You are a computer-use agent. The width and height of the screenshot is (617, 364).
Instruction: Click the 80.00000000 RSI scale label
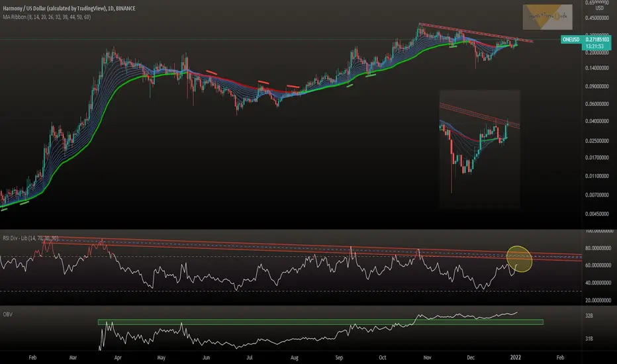click(598, 248)
